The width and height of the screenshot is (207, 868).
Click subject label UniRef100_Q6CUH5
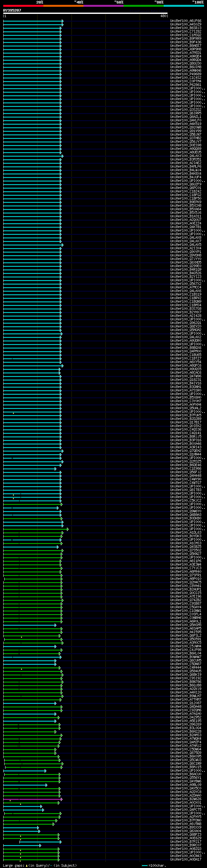186,660
